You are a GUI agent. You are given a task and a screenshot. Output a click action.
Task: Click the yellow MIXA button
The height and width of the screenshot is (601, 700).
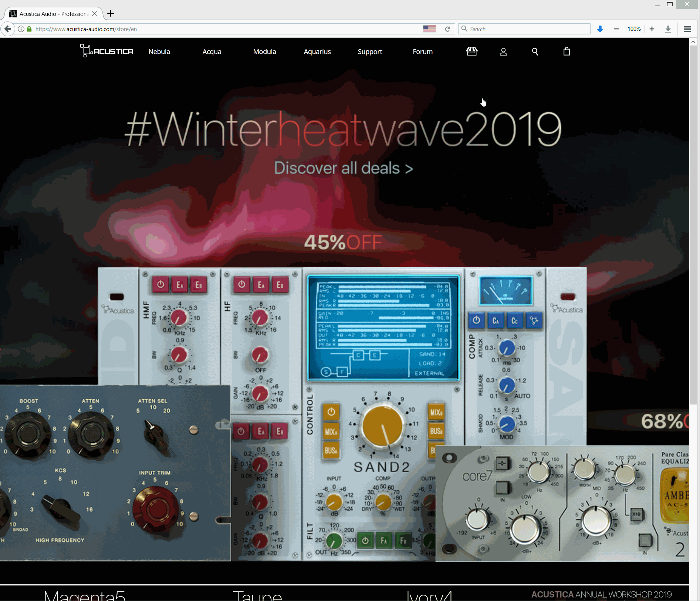click(331, 432)
